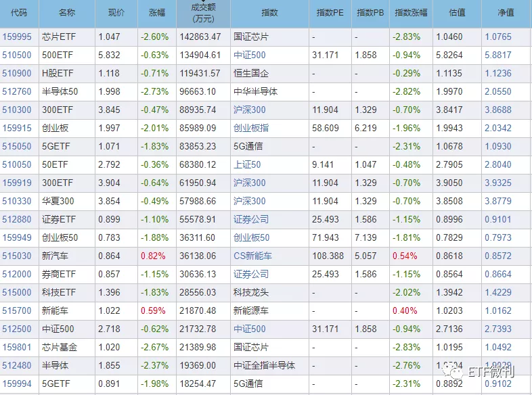This screenshot has width=532, height=395.
Task: Open fund code 159801 link
Action: (x=17, y=348)
